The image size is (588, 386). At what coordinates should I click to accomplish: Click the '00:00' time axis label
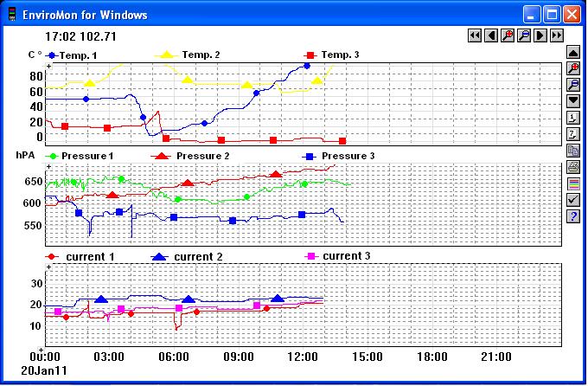point(45,357)
